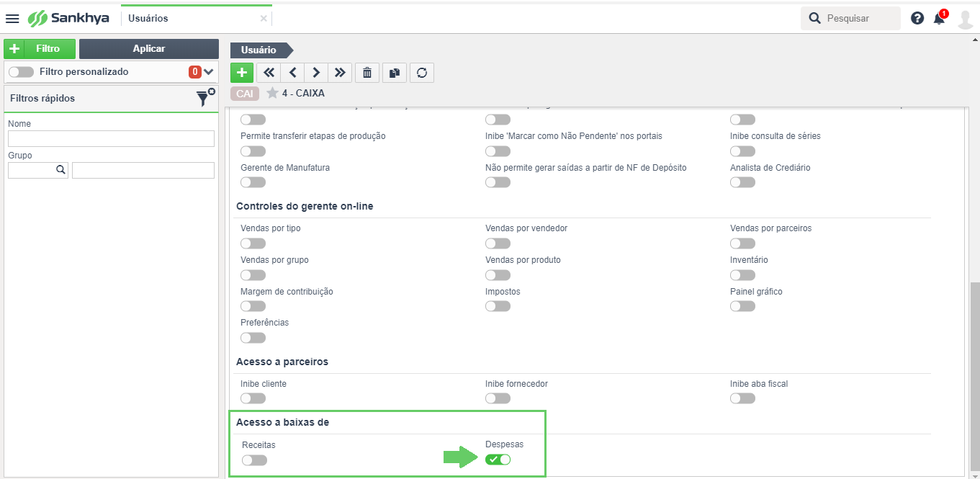
Task: Toggle Inibe fornecedor switch
Action: pos(498,398)
